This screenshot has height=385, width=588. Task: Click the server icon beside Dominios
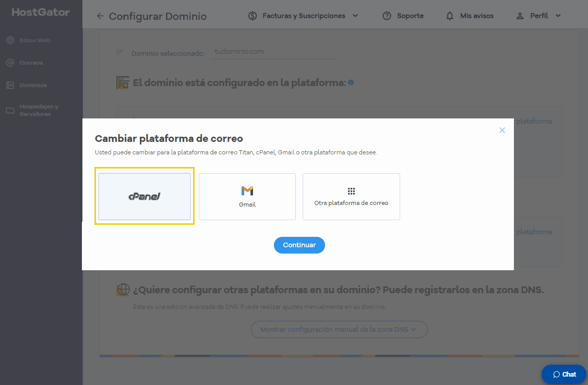[x=10, y=86]
